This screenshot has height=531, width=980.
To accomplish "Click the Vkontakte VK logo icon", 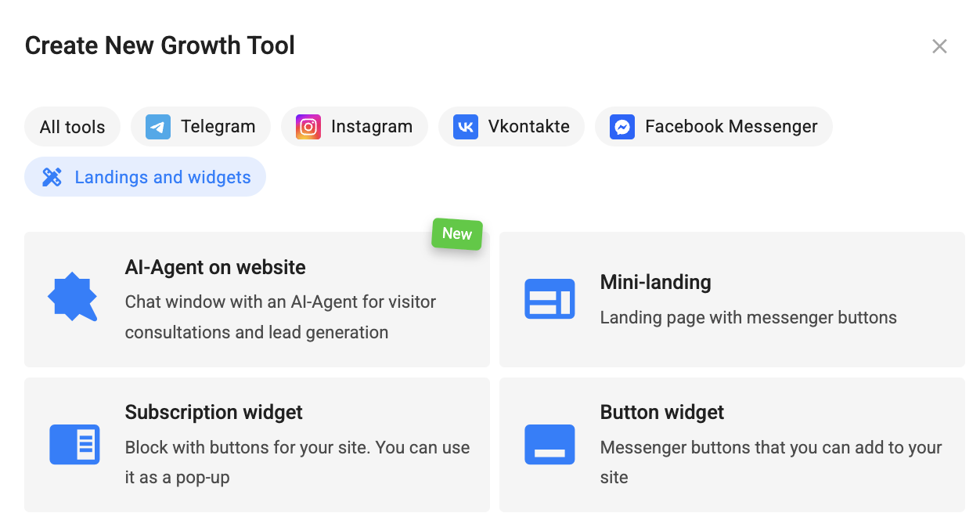I will (466, 127).
